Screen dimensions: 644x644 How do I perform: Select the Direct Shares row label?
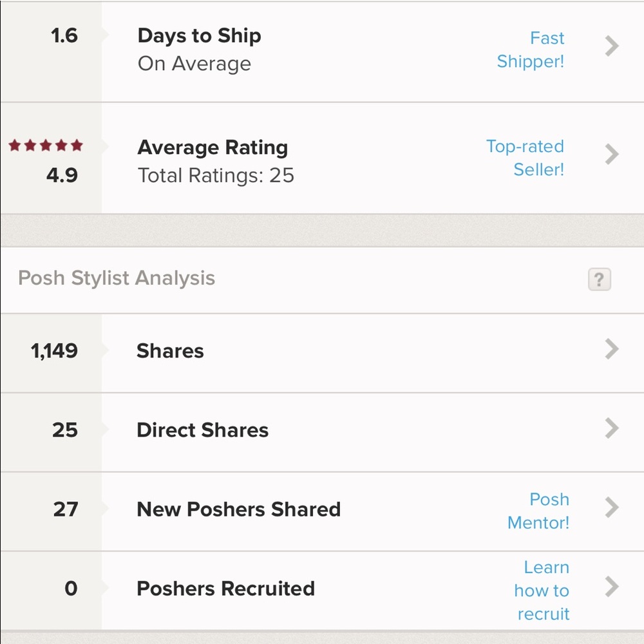coord(202,430)
